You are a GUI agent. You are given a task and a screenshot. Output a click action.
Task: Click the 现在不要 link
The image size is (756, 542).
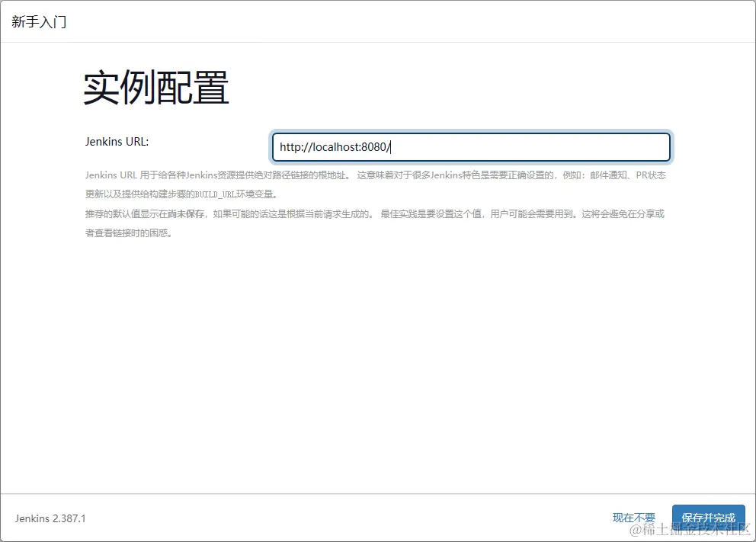point(633,518)
